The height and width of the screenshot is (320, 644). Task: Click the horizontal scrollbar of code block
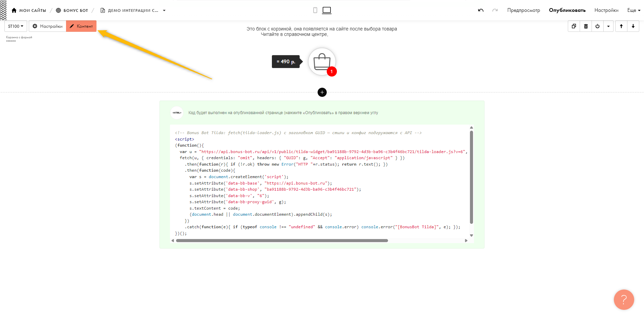point(282,240)
